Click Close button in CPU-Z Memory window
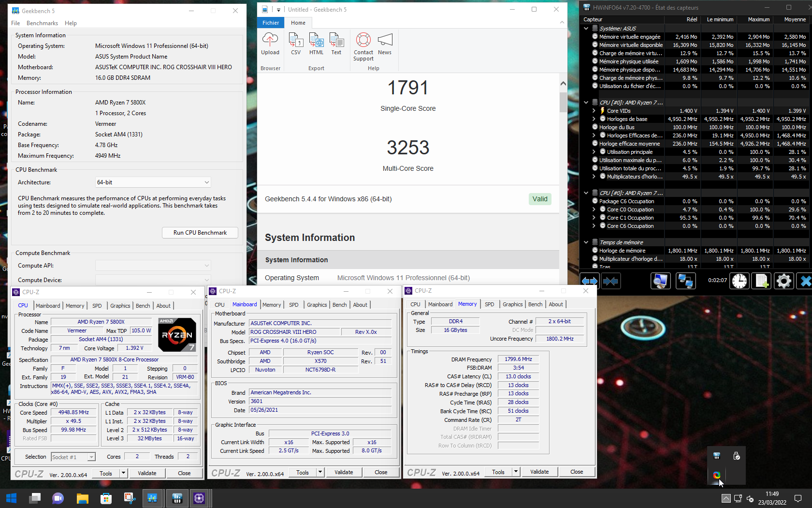Viewport: 812px width, 508px height. point(577,472)
